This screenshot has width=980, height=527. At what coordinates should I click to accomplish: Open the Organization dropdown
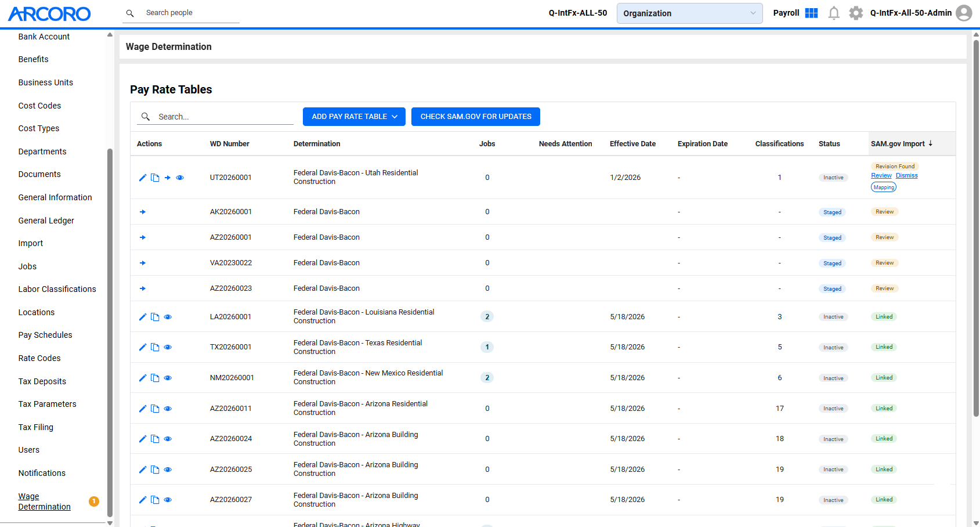689,13
